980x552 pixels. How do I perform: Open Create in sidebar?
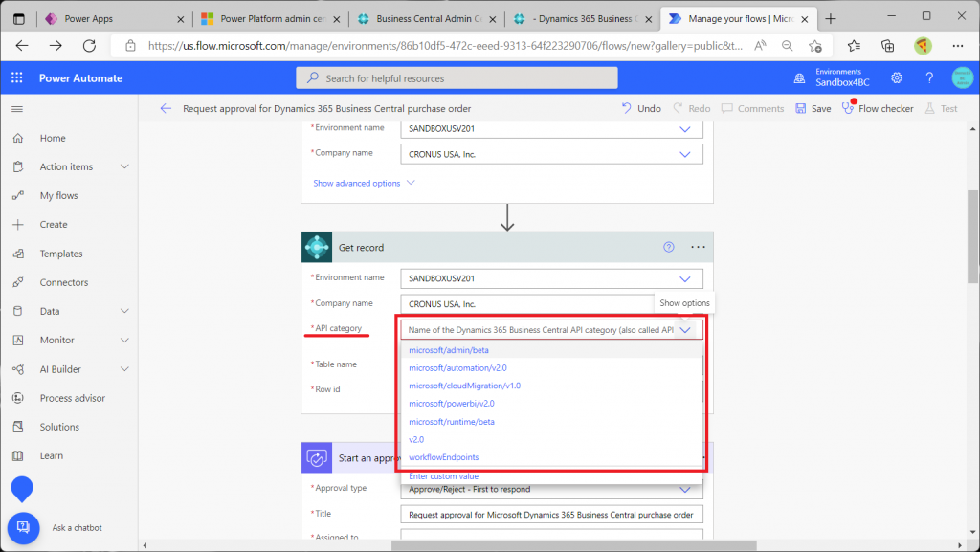[x=54, y=224]
